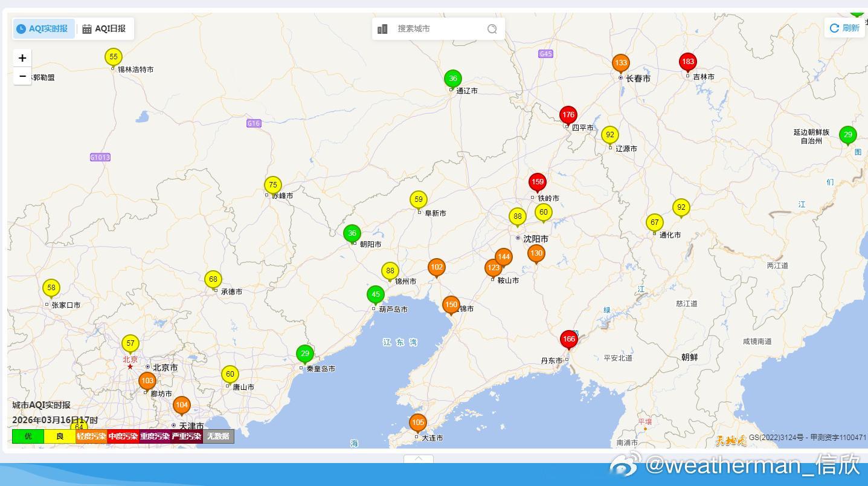Zoom out with the minus map control
Image resolution: width=868 pixels, height=486 pixels.
(22, 76)
